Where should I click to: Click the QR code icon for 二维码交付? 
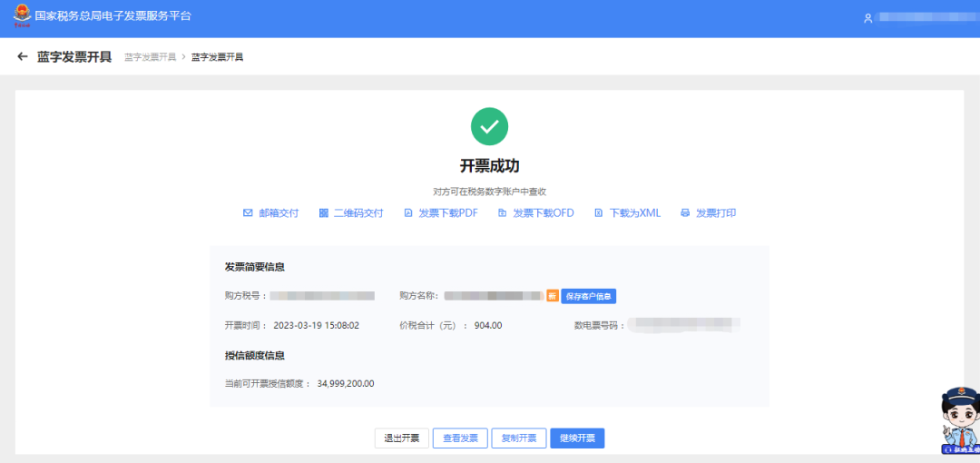pos(324,212)
